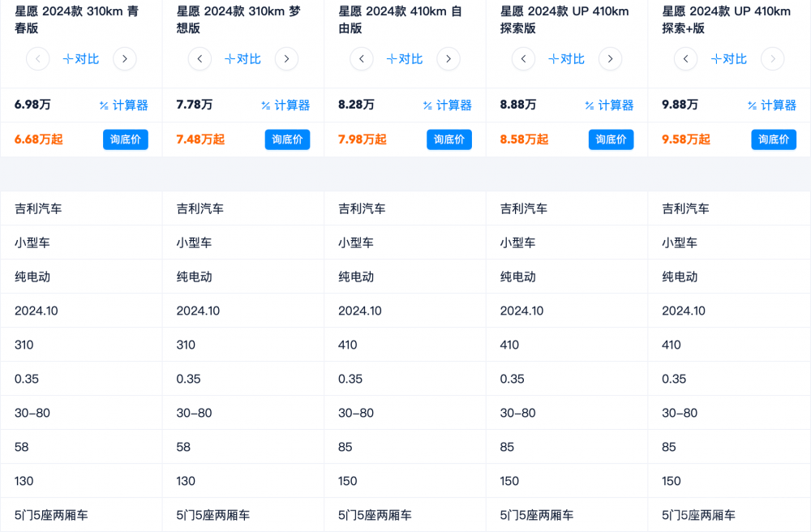811x532 pixels.
Task: Click +对比 for the UP 410km 探索版
Action: point(567,59)
